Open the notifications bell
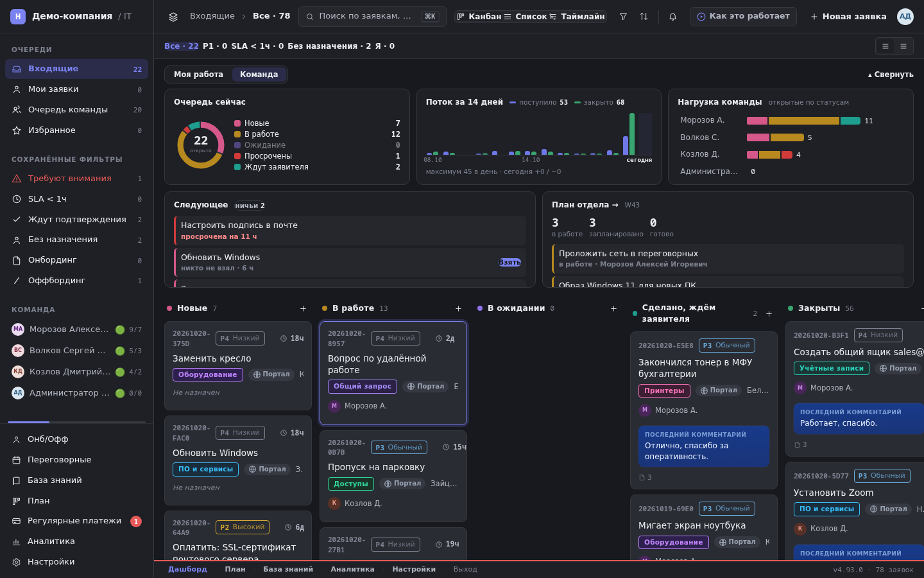 (x=672, y=17)
